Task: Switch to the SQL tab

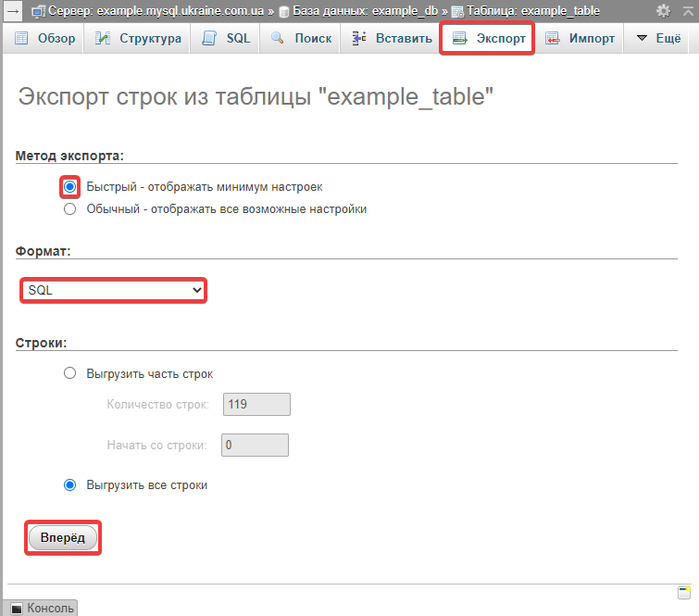Action: tap(227, 39)
